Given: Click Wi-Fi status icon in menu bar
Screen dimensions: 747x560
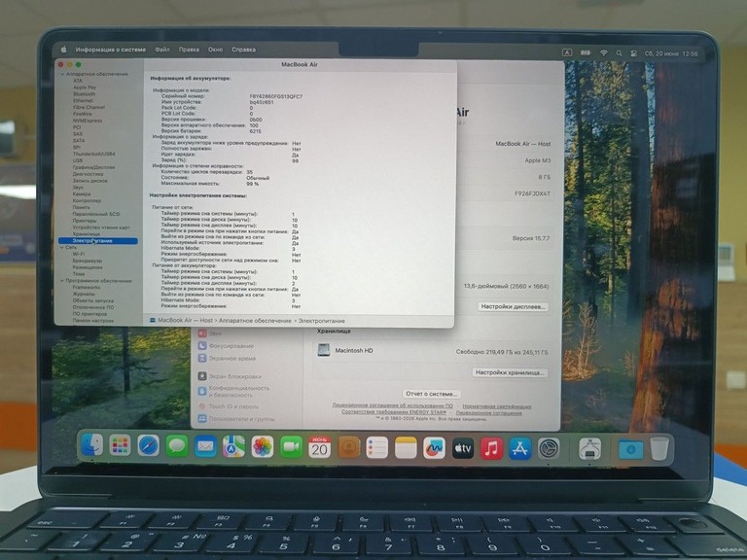Looking at the screenshot, I should (604, 52).
